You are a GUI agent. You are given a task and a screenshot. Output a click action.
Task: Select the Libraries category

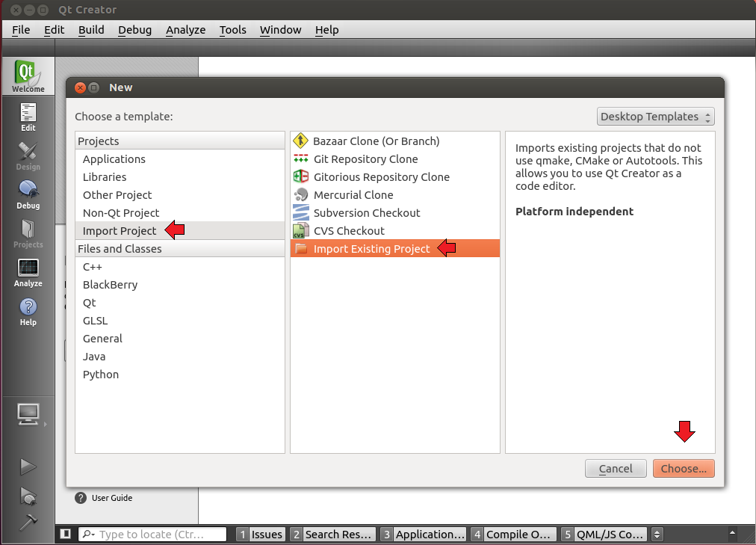[x=180, y=176]
